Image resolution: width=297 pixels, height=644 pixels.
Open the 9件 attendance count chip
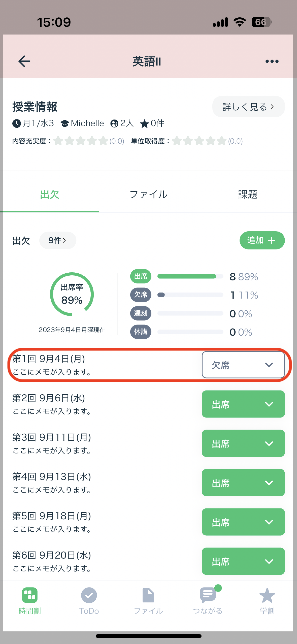click(x=58, y=240)
